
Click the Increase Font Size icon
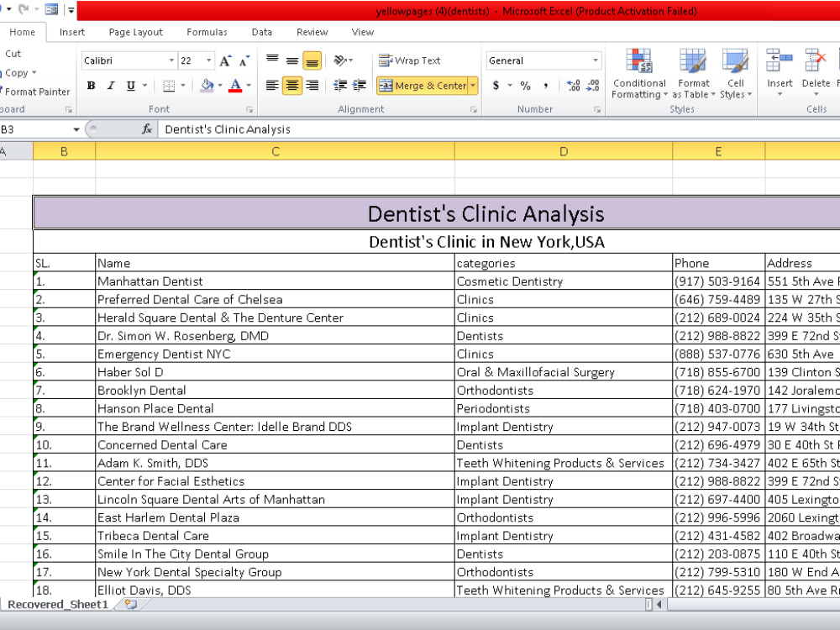(x=225, y=60)
